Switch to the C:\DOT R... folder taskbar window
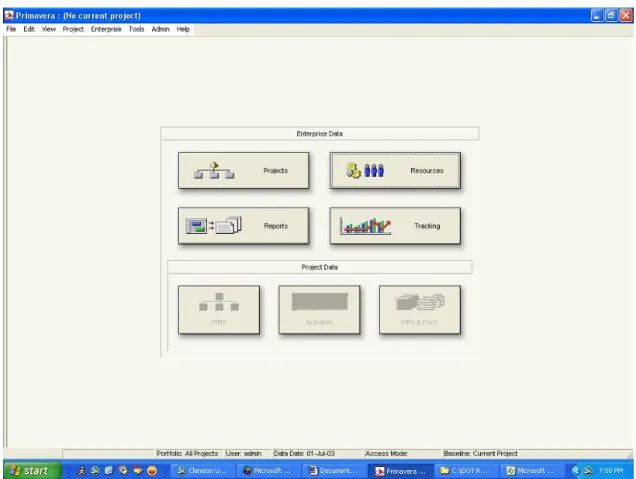Image resolution: width=636 pixels, height=479 pixels. tap(466, 470)
